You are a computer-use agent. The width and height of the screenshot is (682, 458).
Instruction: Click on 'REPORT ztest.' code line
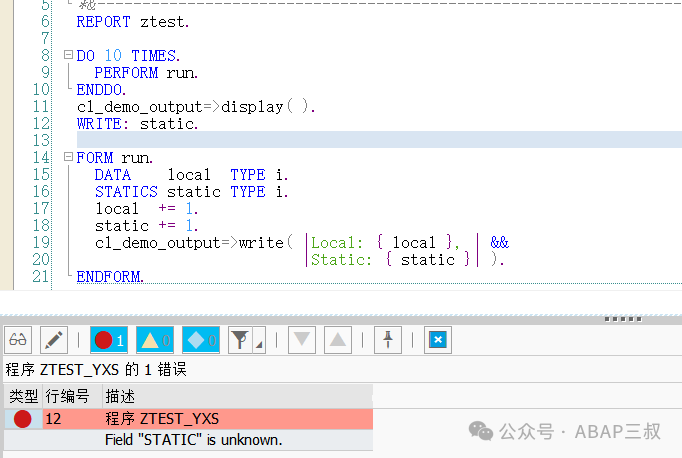133,22
